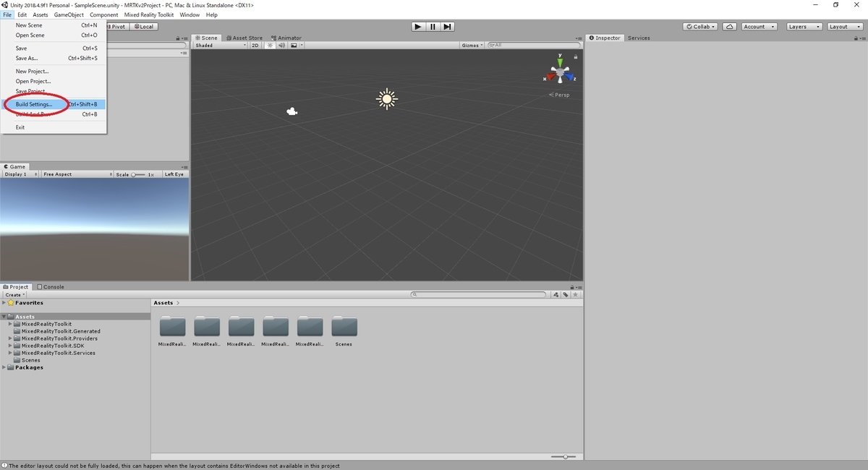Toggle scene audio speaker icon
Screen dimensions: 868x470
(282, 45)
